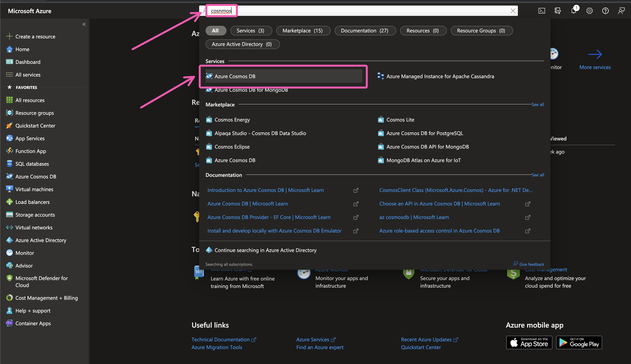Screen dimensions: 631x364
Task: Open Introduction to Azure Cosmos DB doc link
Action: (x=265, y=190)
